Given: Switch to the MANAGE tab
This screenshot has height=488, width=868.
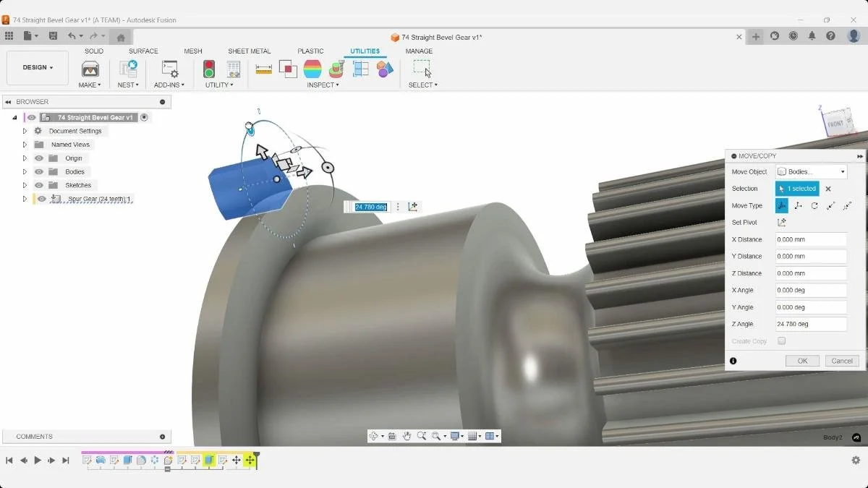Looking at the screenshot, I should tap(419, 51).
